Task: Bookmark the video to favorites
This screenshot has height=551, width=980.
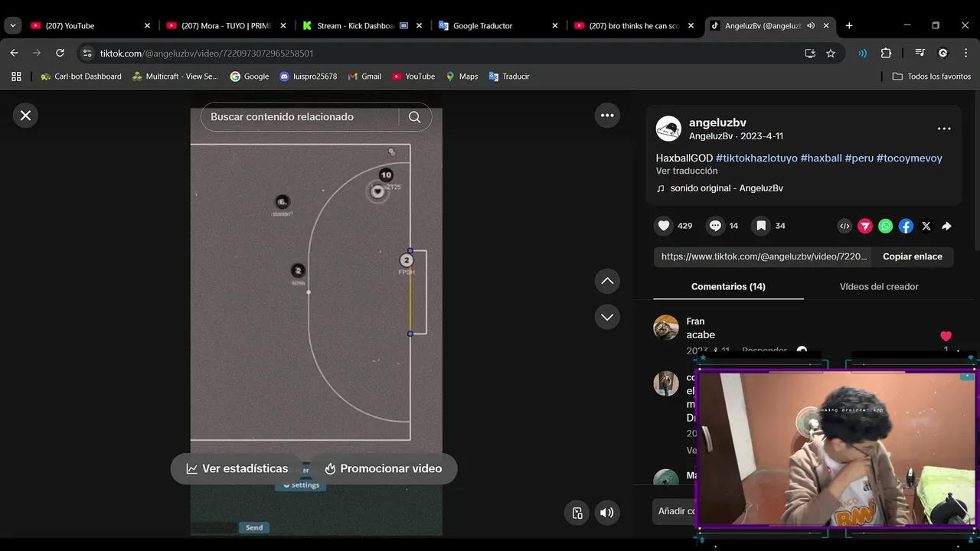Action: [761, 226]
